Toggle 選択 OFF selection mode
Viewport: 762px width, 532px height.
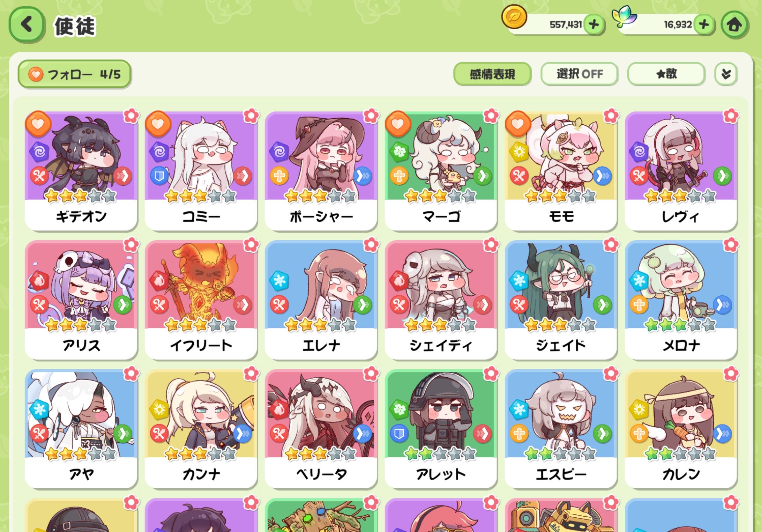(579, 74)
